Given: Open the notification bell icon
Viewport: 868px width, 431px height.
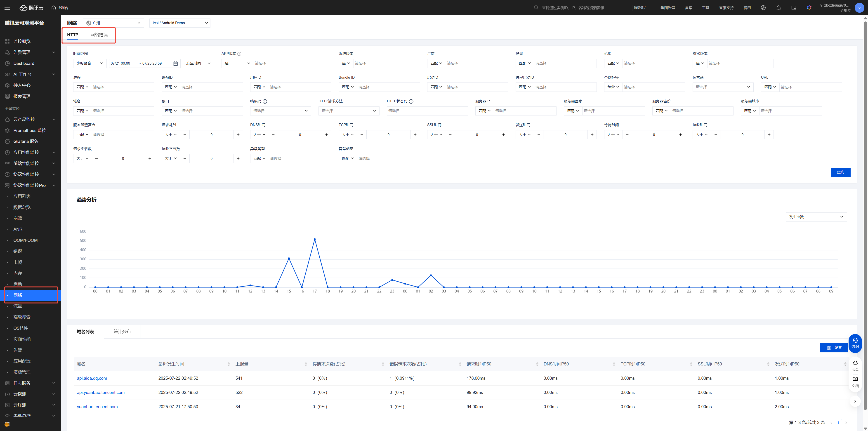Looking at the screenshot, I should tap(778, 8).
